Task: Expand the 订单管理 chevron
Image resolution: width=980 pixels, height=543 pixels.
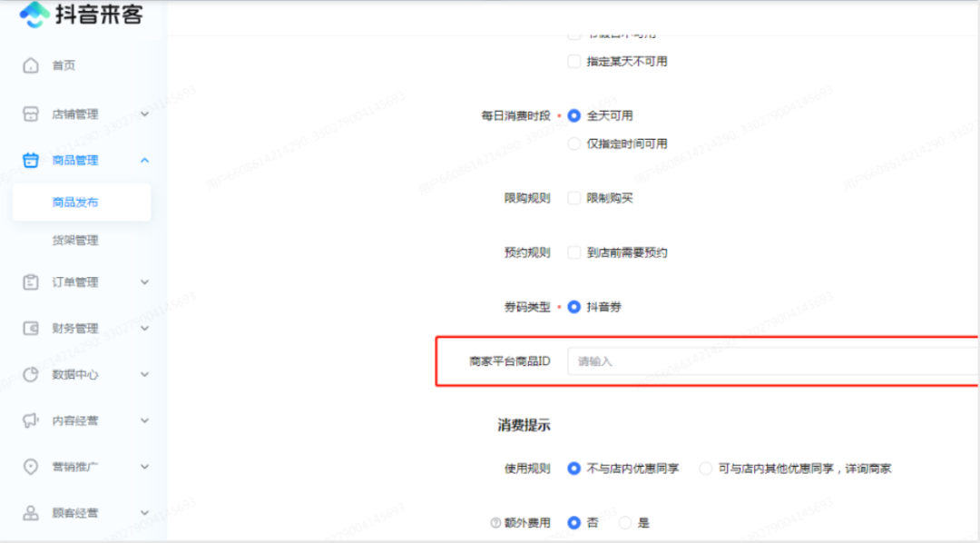Action: [x=144, y=282]
